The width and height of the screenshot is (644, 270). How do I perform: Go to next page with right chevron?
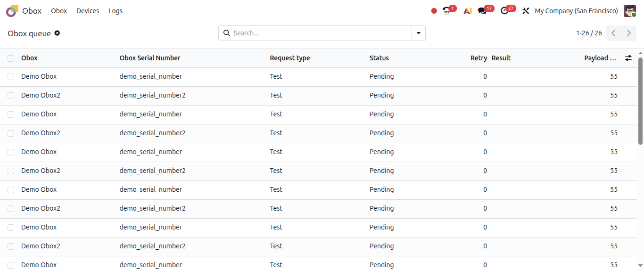point(628,33)
